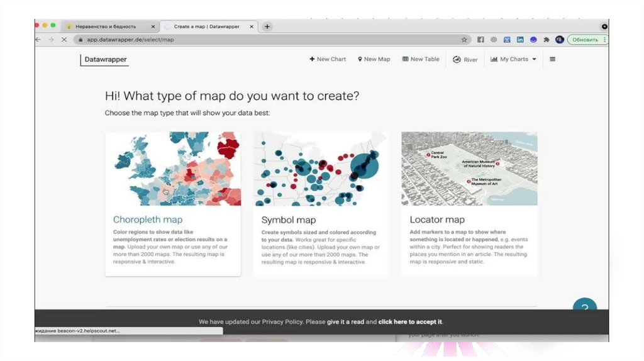This screenshot has height=361, width=644.
Task: Accept policy via 'click here to accept it'
Action: click(x=410, y=321)
